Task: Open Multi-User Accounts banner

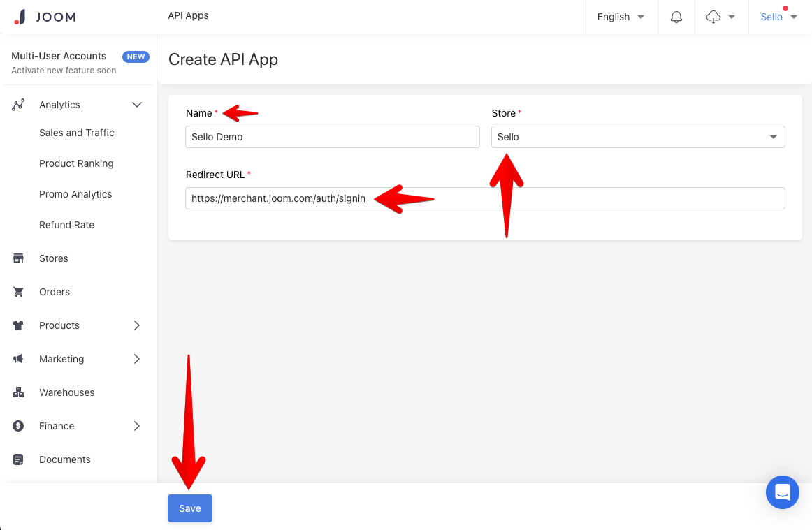Action: (79, 63)
